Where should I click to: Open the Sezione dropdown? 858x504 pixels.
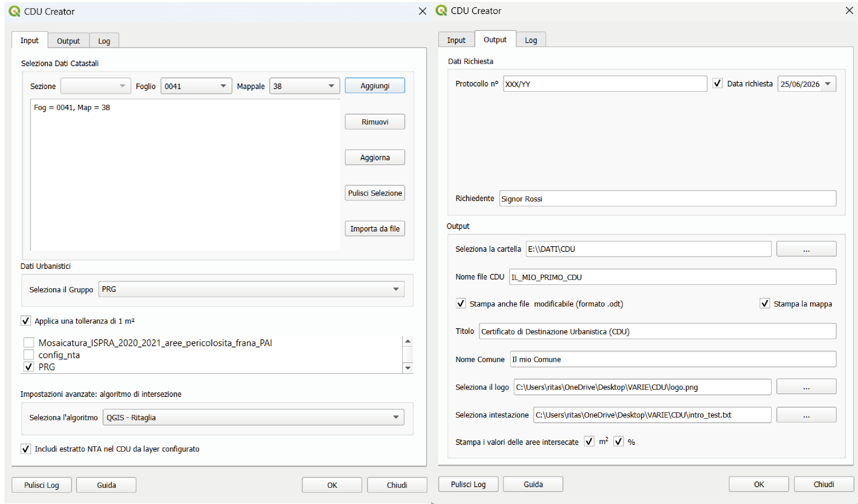click(x=96, y=86)
